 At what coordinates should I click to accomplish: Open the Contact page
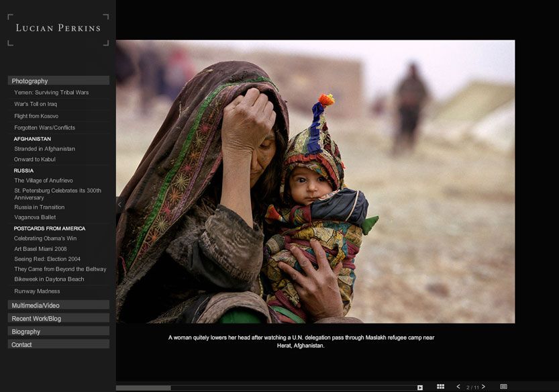[x=58, y=344]
